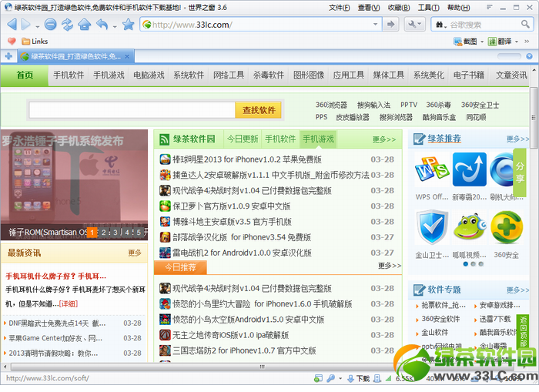Select the 首页 navigation tab
Screen dimensions: 539x392
(x=25, y=75)
